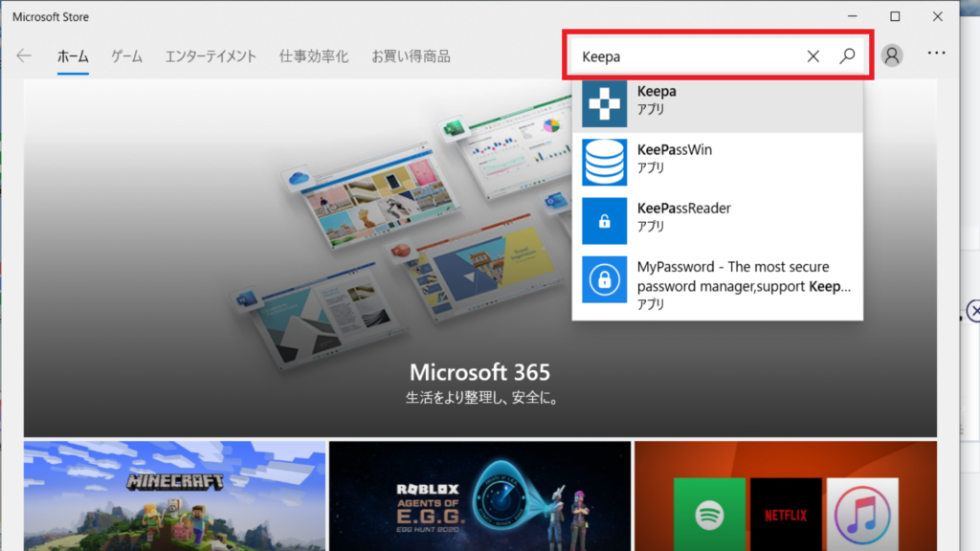Image resolution: width=980 pixels, height=551 pixels.
Task: Open Roblox Agents of E.G.G. tile
Action: (480, 496)
